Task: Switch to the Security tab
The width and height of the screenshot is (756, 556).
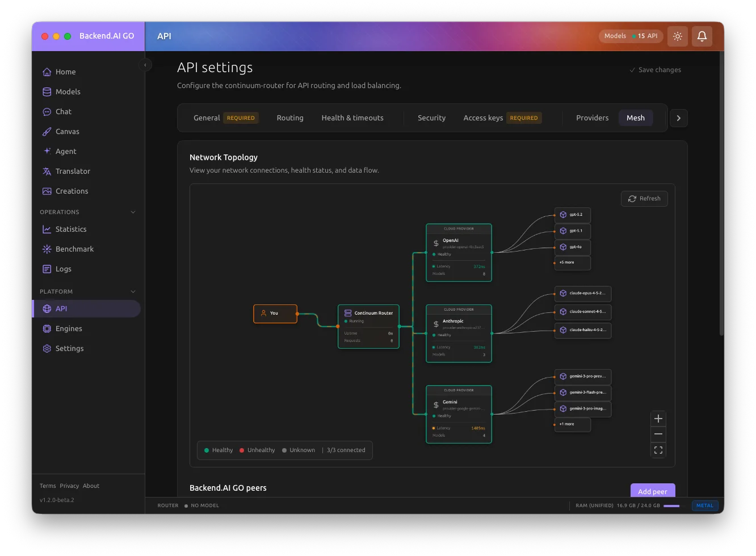Action: point(431,118)
